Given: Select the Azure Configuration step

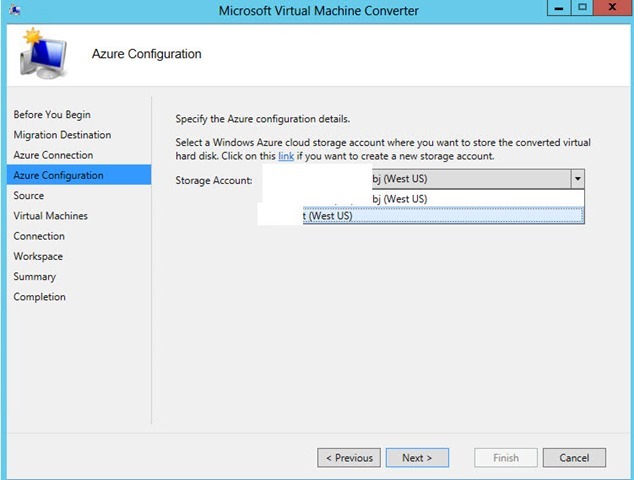Looking at the screenshot, I should [79, 175].
